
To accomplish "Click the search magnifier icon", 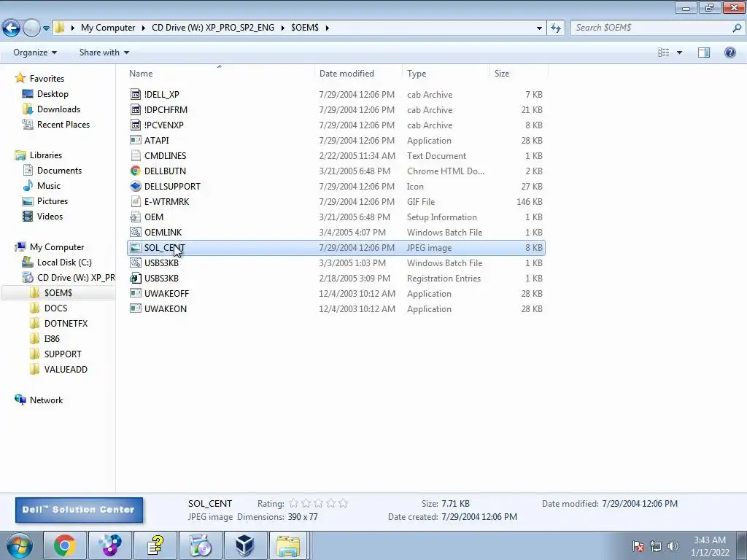I will coord(737,28).
